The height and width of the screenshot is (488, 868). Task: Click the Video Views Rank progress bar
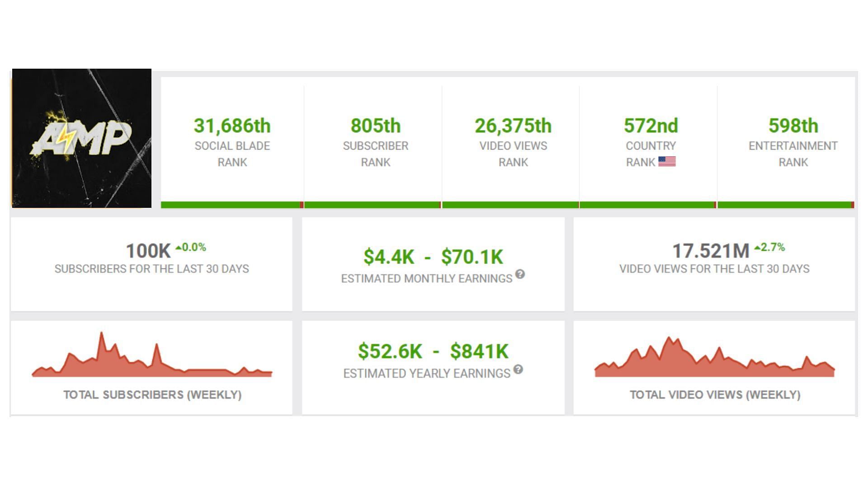pos(510,205)
